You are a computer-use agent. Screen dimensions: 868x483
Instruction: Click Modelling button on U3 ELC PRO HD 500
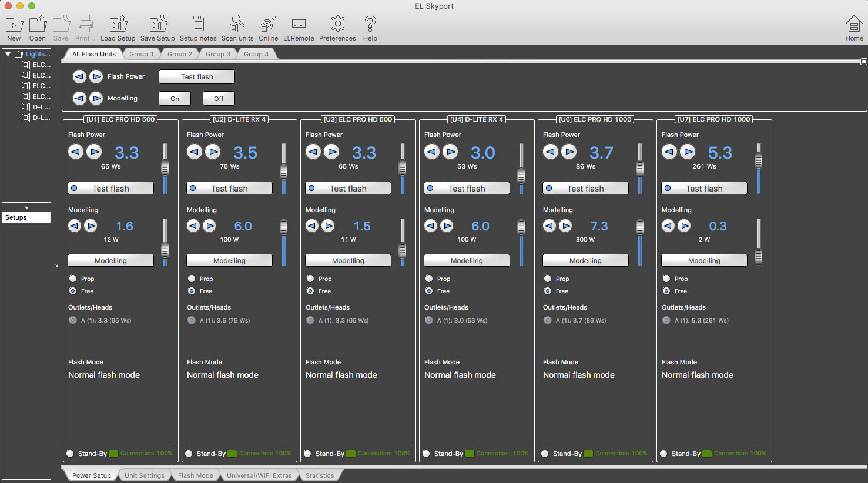[348, 260]
